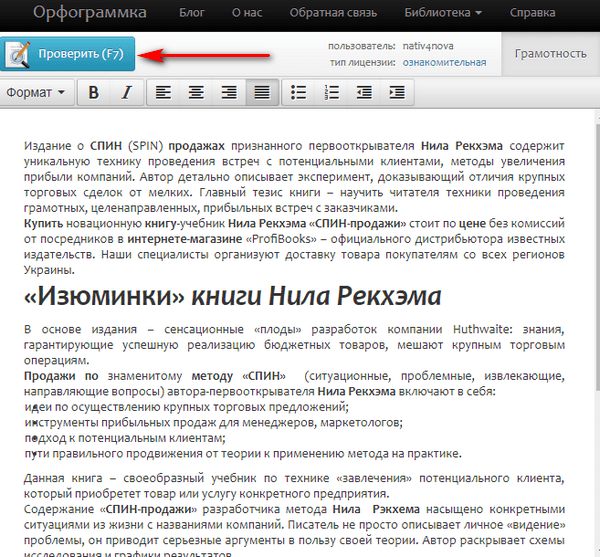Place cursor in heading «Изюминки» книги Нила Рекхэма
600x557 pixels.
coord(233,296)
